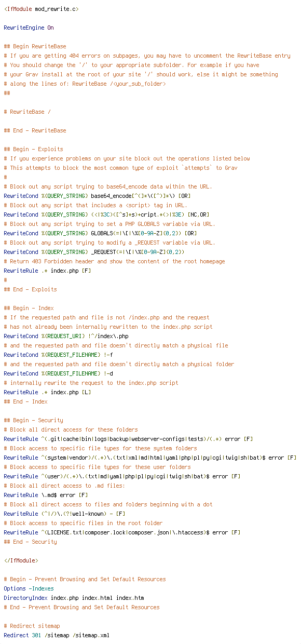The width and height of the screenshot is (301, 644).
Task: Click the DirectoryIndex index.php line
Action: (x=74, y=598)
